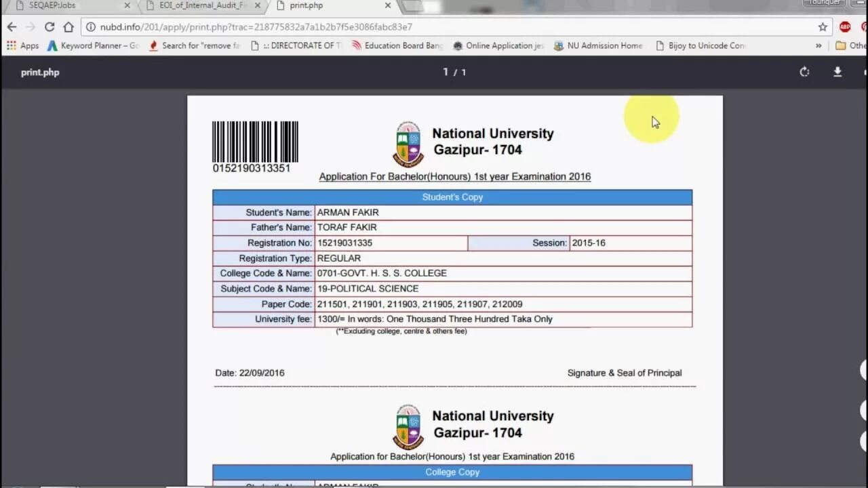Click Signature & Seal of Principal text
Viewport: 868px width, 488px height.
[625, 373]
